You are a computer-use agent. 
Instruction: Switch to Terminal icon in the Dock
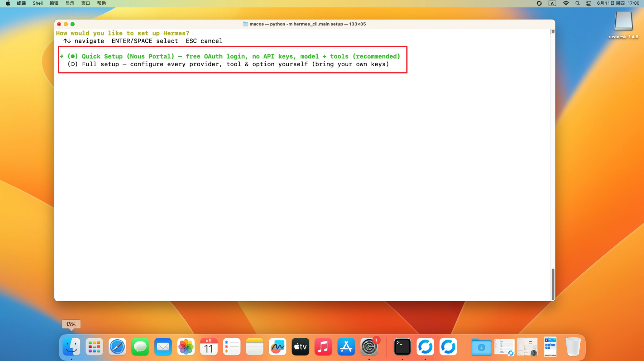tap(402, 347)
